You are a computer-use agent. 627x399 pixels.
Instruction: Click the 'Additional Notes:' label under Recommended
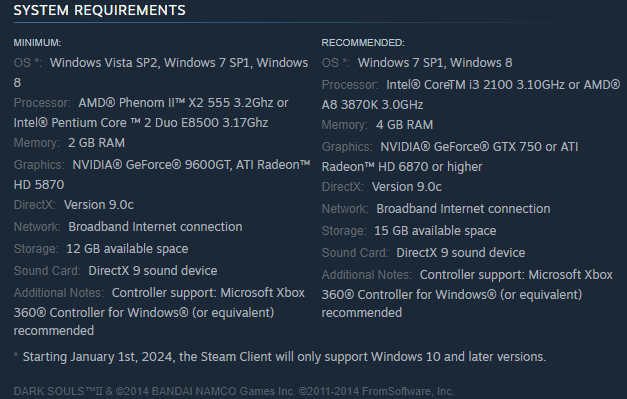coord(366,275)
